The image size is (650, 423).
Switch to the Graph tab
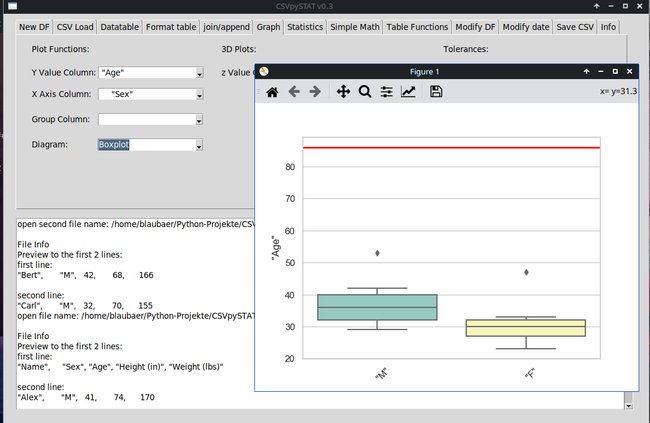click(268, 27)
